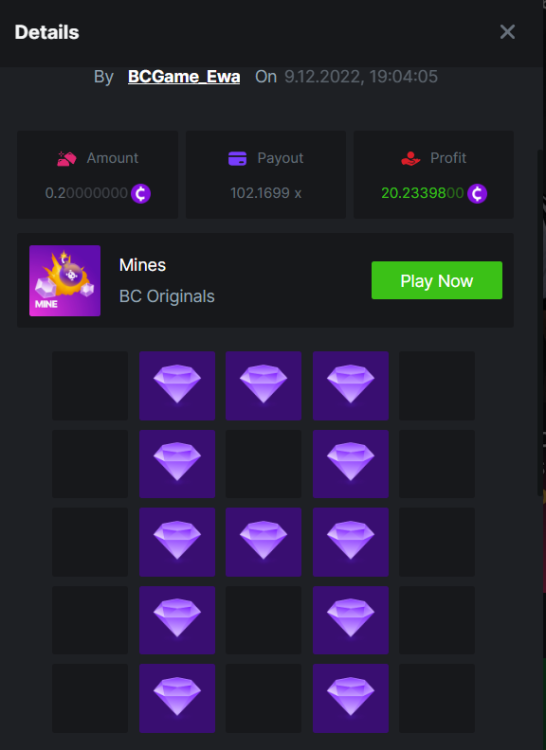Click the purple Payout card icon
The image size is (546, 750).
click(238, 158)
